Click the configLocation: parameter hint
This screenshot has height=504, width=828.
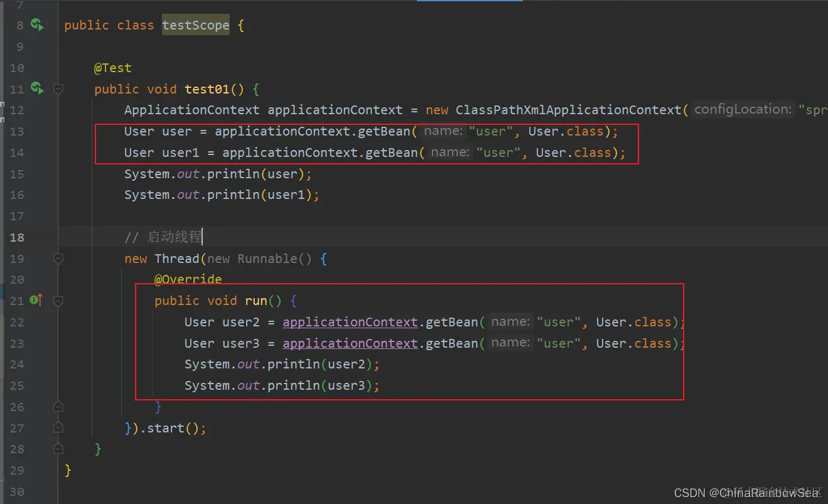pos(743,109)
